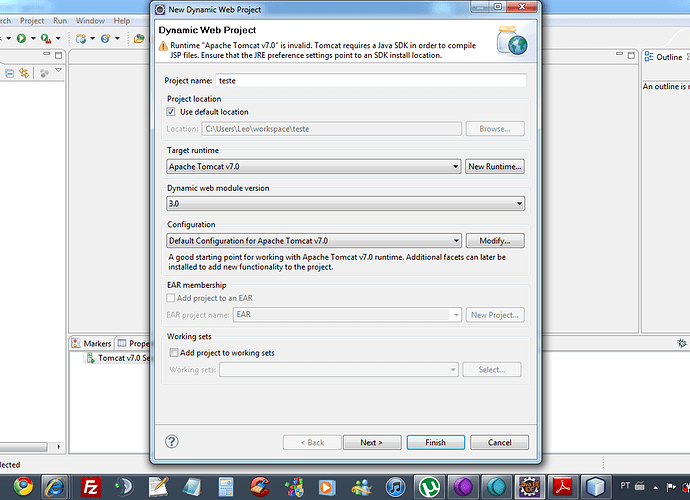Open the dialog Help question-mark icon

click(172, 441)
